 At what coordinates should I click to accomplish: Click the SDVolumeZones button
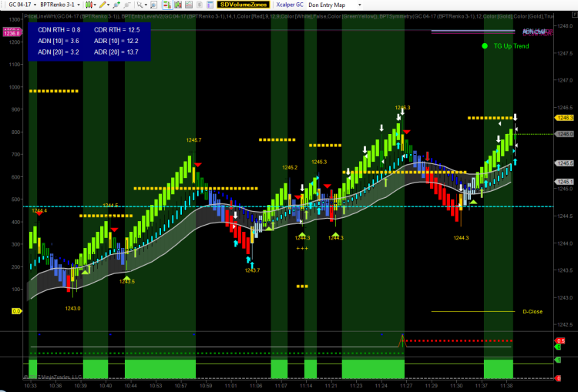click(244, 5)
